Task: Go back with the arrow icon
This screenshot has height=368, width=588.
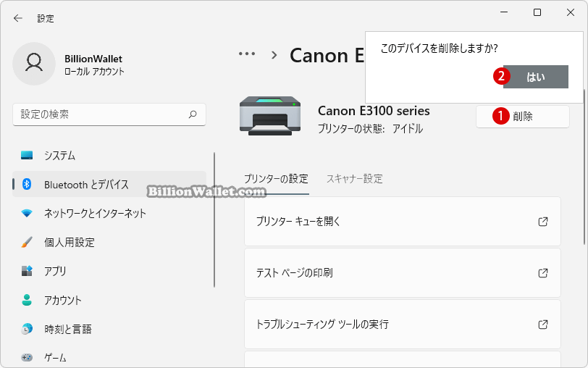Action: coord(17,18)
